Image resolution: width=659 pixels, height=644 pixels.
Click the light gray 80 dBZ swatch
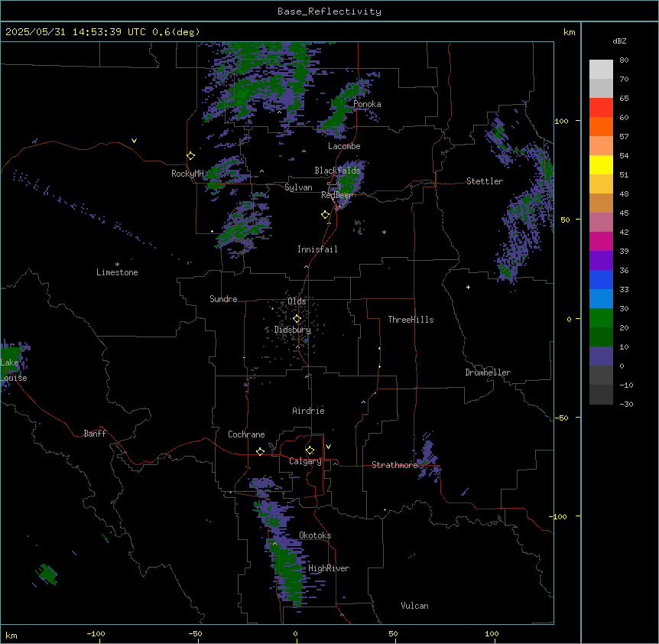(601, 70)
